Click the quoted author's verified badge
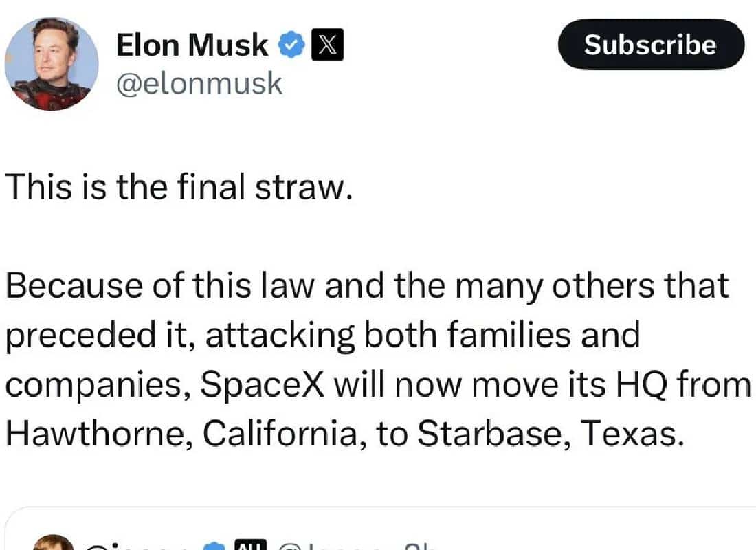 [x=214, y=546]
